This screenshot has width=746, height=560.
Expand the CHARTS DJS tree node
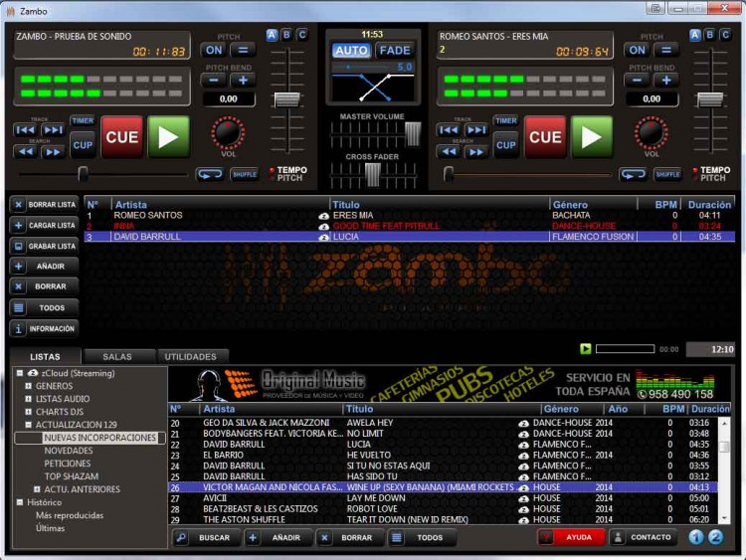click(x=29, y=412)
